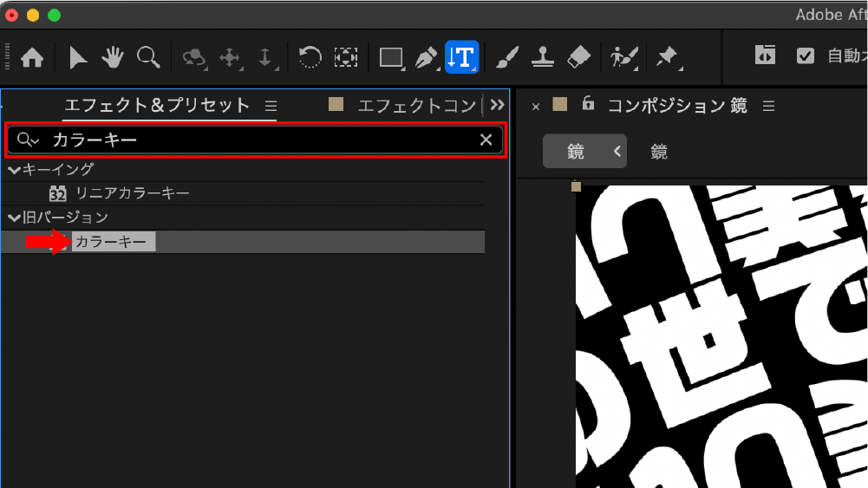868x488 pixels.
Task: Clear the effects search field
Action: [486, 140]
